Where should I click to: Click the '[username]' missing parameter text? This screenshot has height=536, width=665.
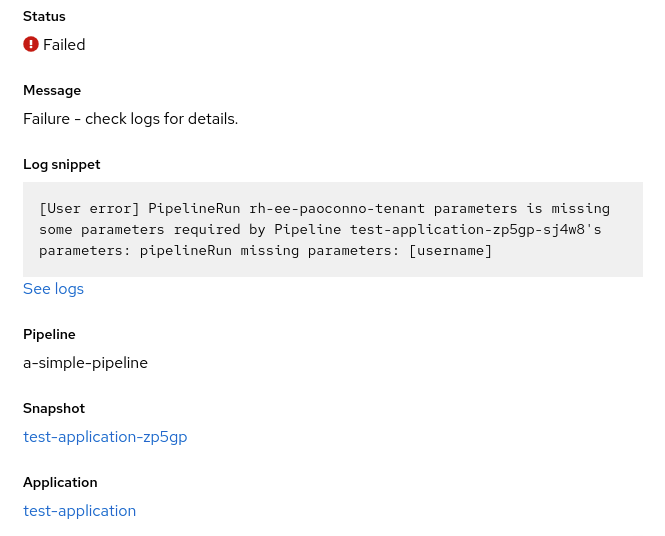[x=451, y=250]
